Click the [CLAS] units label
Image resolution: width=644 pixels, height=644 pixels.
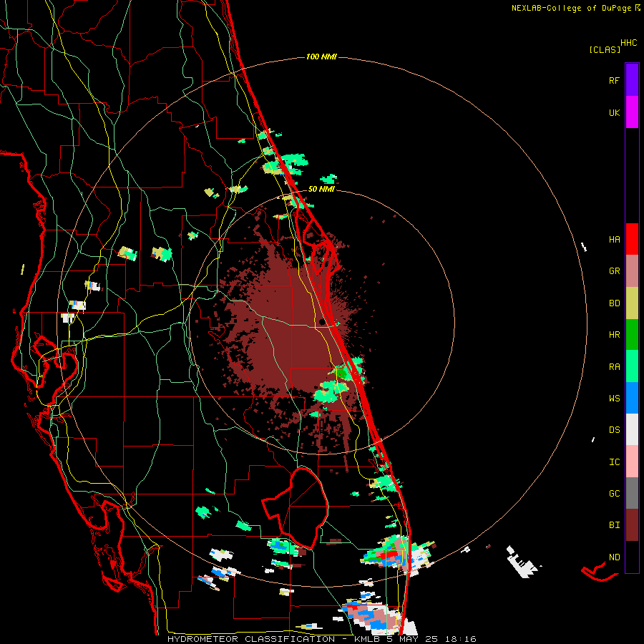click(605, 49)
